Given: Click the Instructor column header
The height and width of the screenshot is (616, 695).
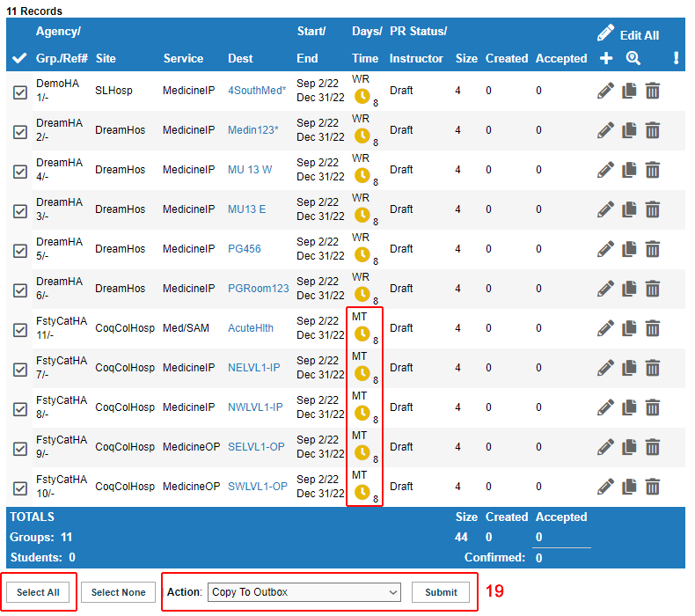Looking at the screenshot, I should (x=416, y=59).
